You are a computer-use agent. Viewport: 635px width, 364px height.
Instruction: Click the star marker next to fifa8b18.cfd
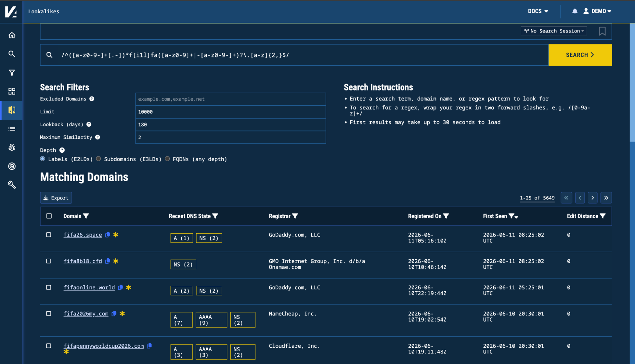[116, 261]
